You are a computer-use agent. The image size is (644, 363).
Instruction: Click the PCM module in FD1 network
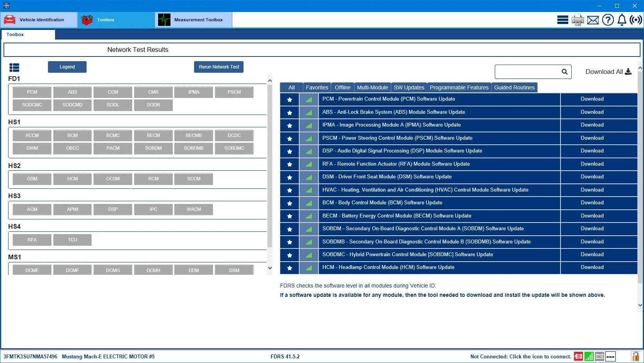(x=32, y=92)
